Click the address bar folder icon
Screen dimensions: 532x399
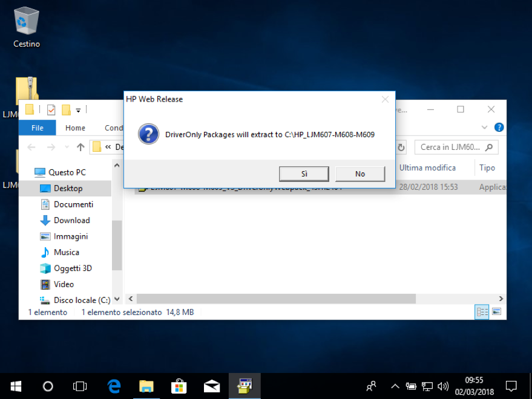tap(97, 147)
